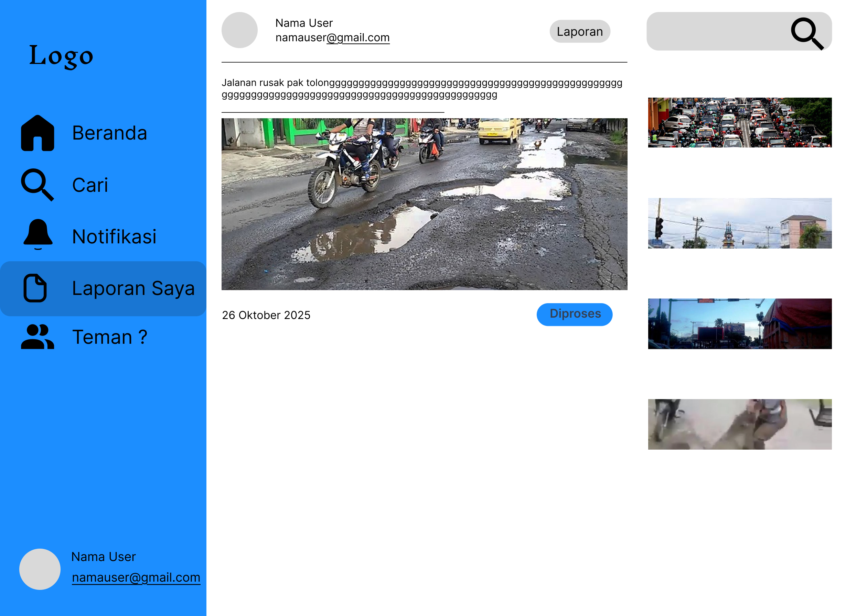Click the Laporan Saya document icon
This screenshot has height=616, width=867.
point(35,288)
